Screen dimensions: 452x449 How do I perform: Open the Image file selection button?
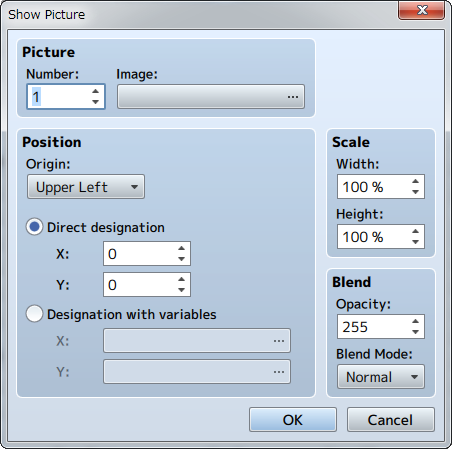click(211, 97)
